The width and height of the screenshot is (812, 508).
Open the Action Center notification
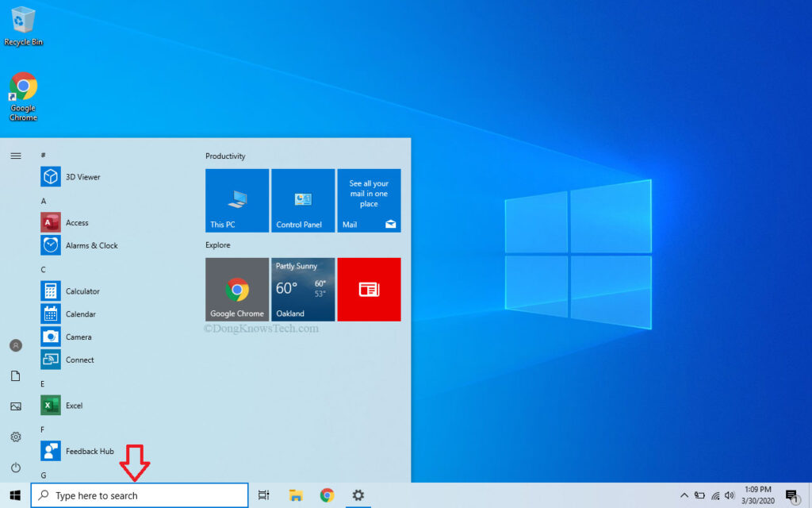tap(791, 494)
